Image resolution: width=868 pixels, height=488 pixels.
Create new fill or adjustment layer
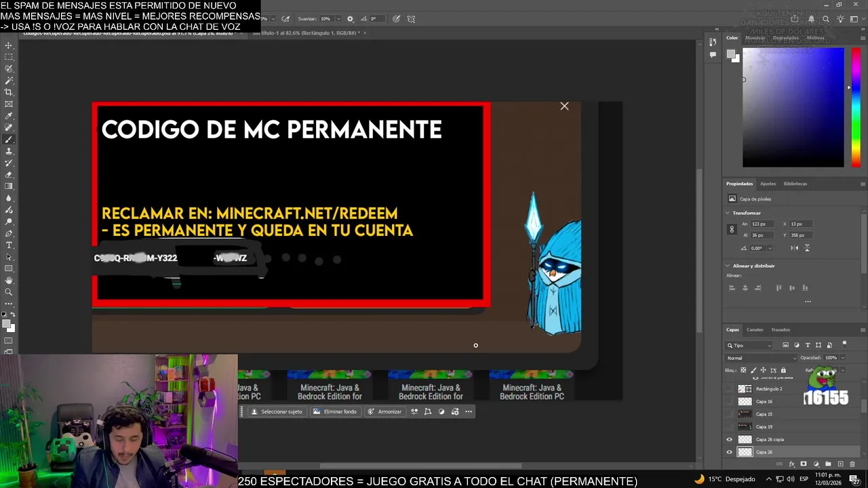pos(816,464)
